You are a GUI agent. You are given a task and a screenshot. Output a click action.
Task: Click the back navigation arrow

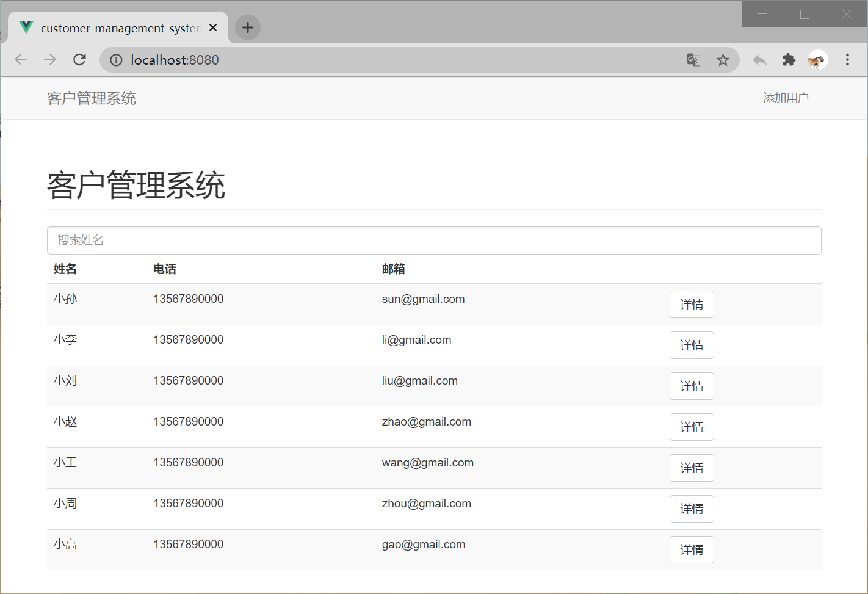click(x=21, y=59)
